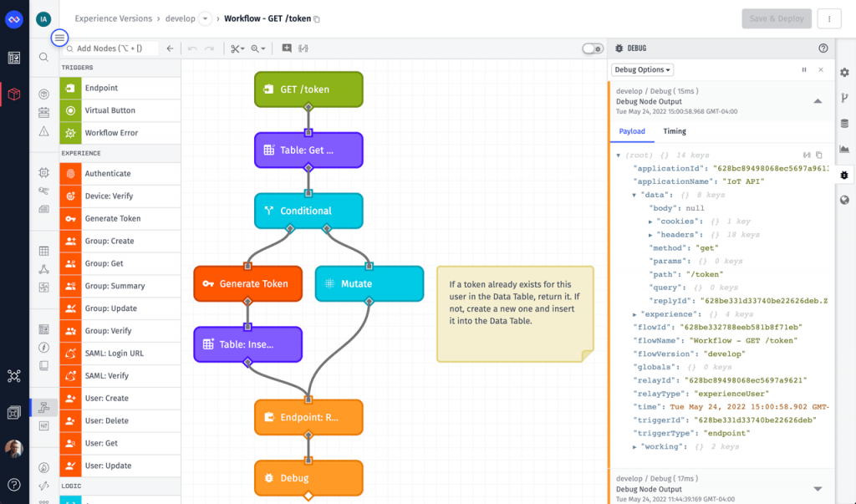Click the Add Nodes search field
This screenshot has width=856, height=504.
coord(113,48)
